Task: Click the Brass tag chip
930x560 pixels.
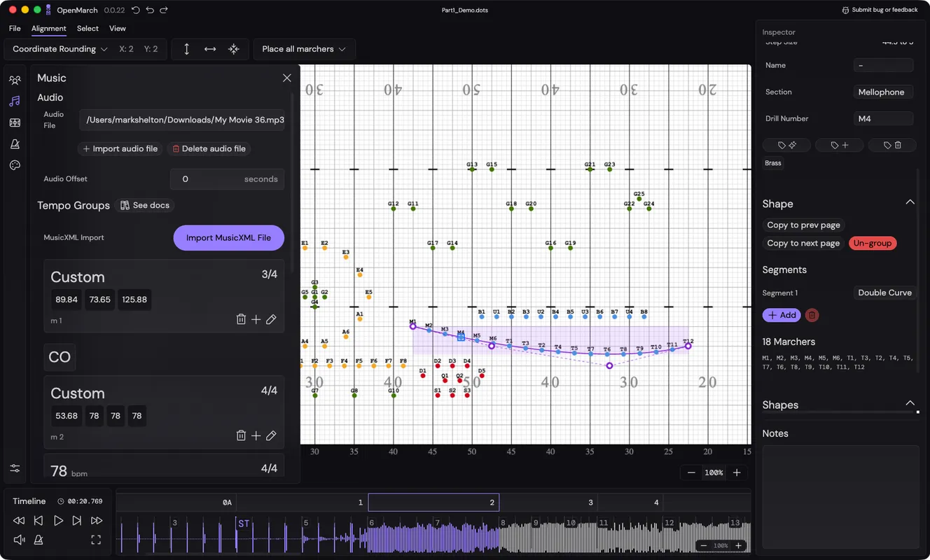Action: click(773, 163)
